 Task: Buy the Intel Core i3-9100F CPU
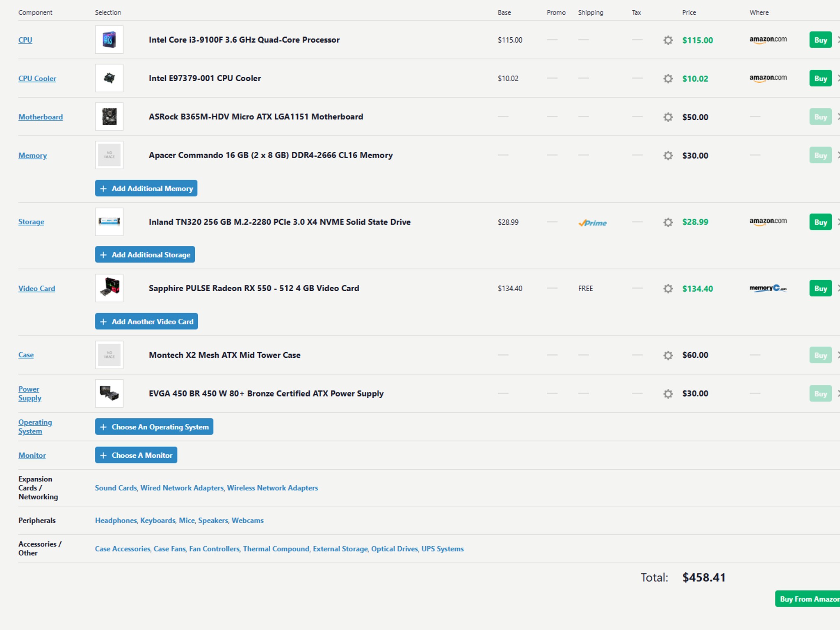click(x=820, y=40)
